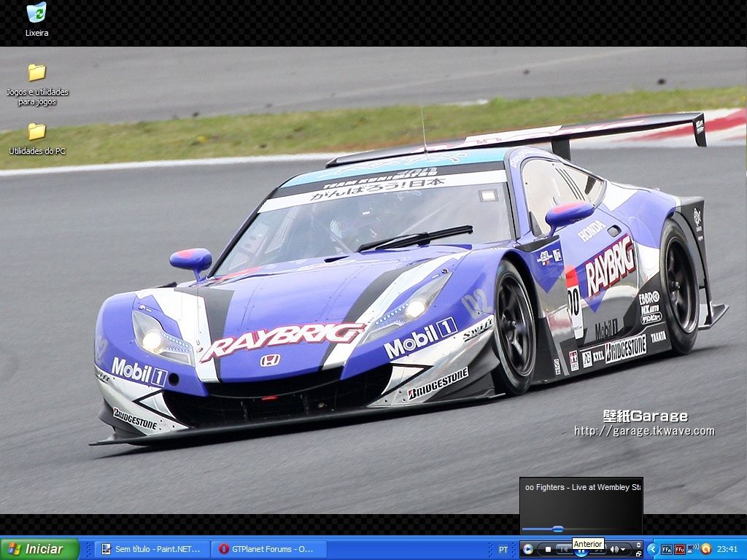This screenshot has width=747, height=560.
Task: Restore the full Media Player window
Action: point(638,554)
